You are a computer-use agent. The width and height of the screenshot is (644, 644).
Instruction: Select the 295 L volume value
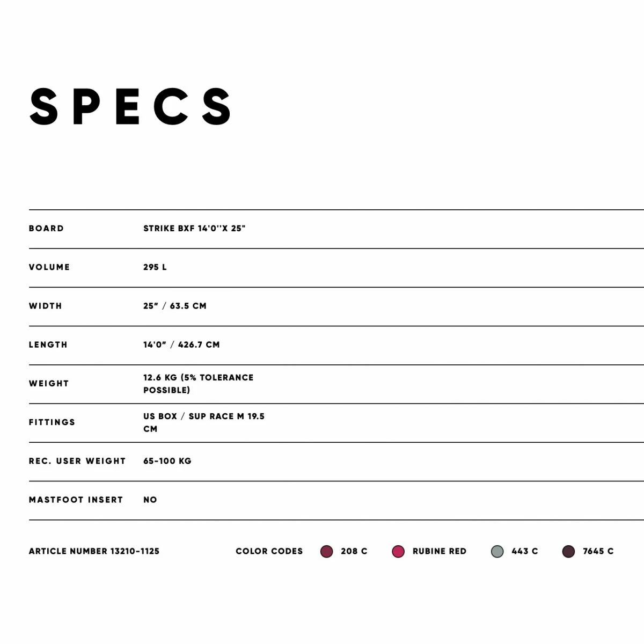pyautogui.click(x=155, y=267)
